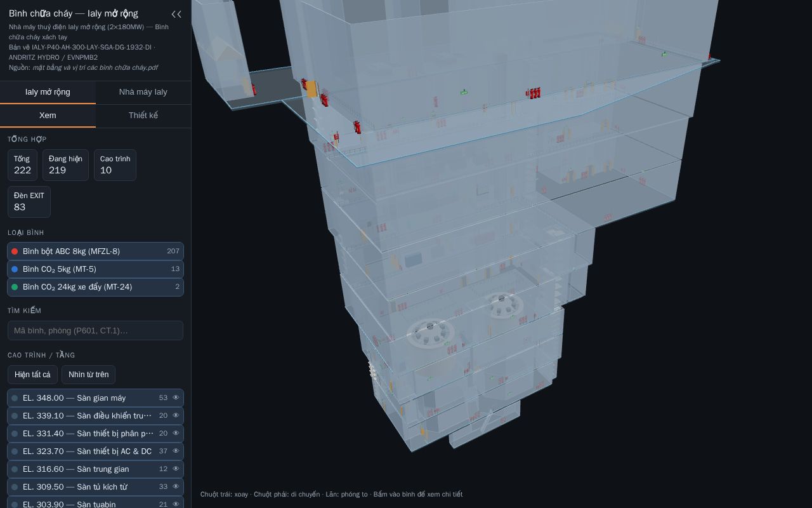Click the red swatch for Bình bột ABC 8kg
This screenshot has width=812, height=508.
(15, 251)
